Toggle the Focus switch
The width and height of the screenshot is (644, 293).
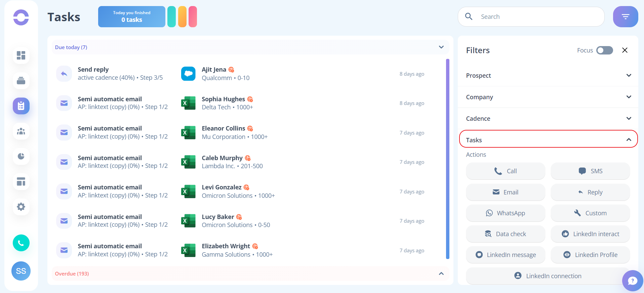pyautogui.click(x=604, y=50)
